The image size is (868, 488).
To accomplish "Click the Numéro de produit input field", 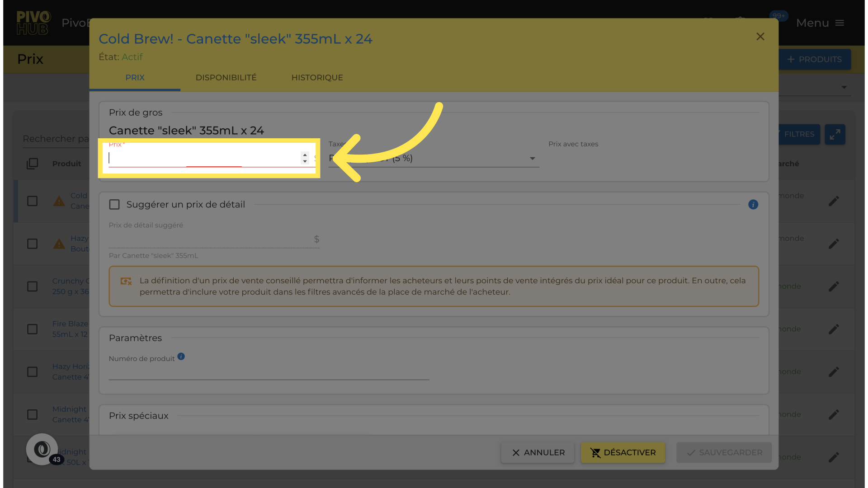I will 269,373.
